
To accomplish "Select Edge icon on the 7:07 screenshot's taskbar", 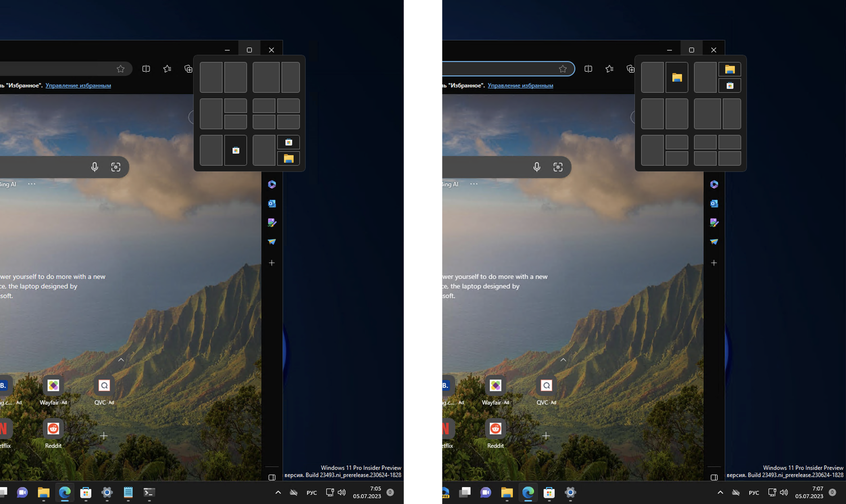I will pyautogui.click(x=528, y=493).
